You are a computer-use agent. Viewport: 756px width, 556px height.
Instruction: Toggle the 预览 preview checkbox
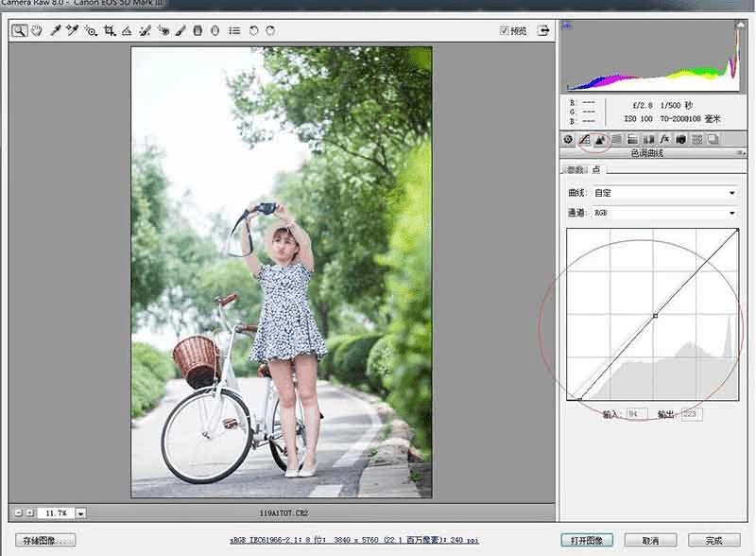click(504, 30)
